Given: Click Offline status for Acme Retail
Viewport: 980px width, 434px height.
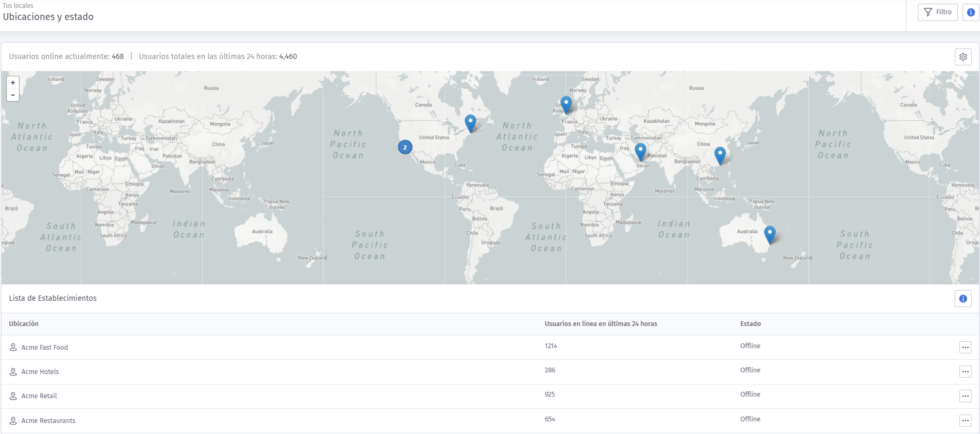Looking at the screenshot, I should tap(751, 394).
